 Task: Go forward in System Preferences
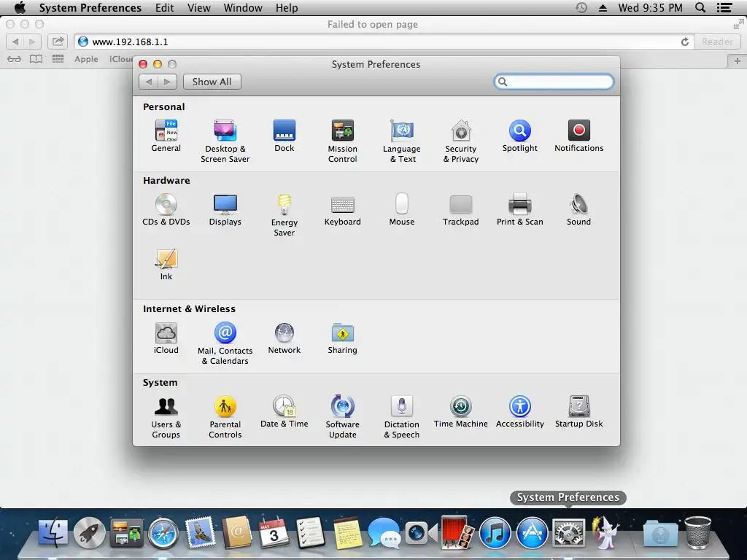tap(167, 82)
